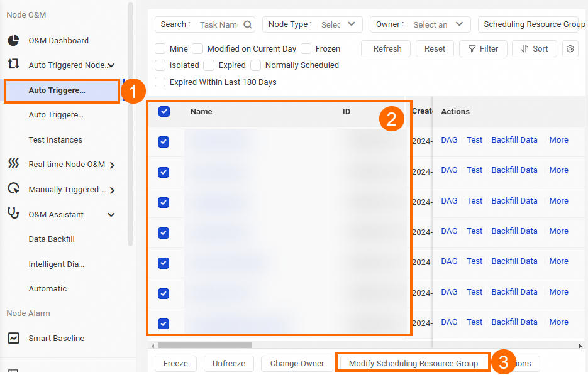Open the Automatic sidebar item
This screenshot has width=588, height=375.
(x=48, y=289)
